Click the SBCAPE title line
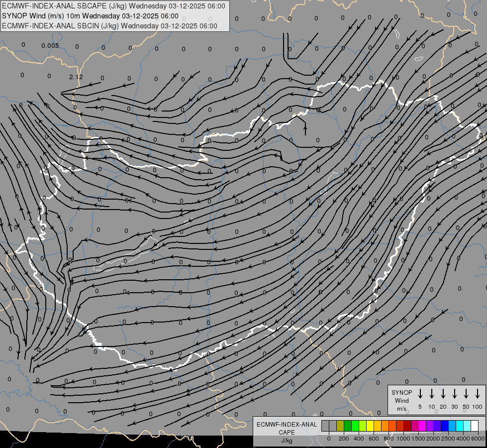This screenshot has height=448, width=487. point(113,6)
